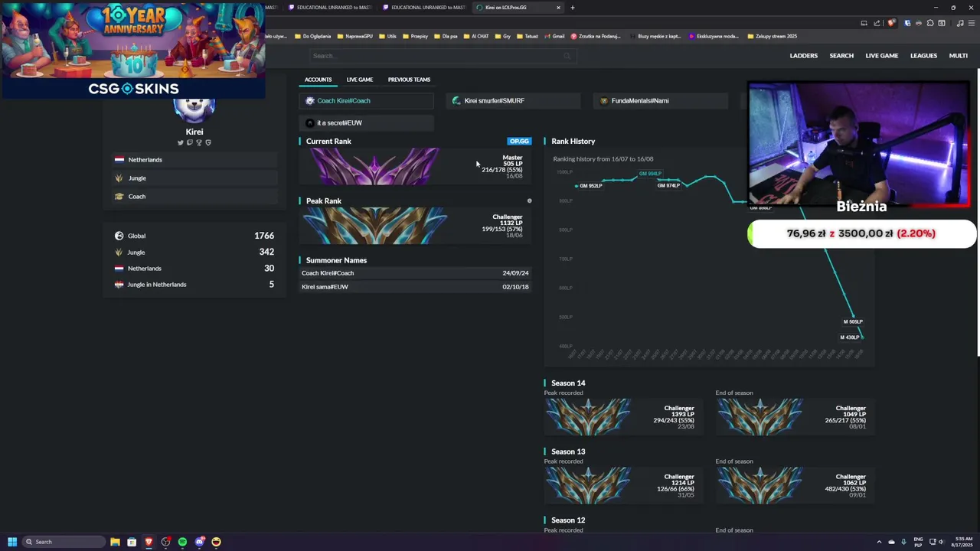The height and width of the screenshot is (551, 980).
Task: Click the taskbar Search box
Action: (x=64, y=542)
